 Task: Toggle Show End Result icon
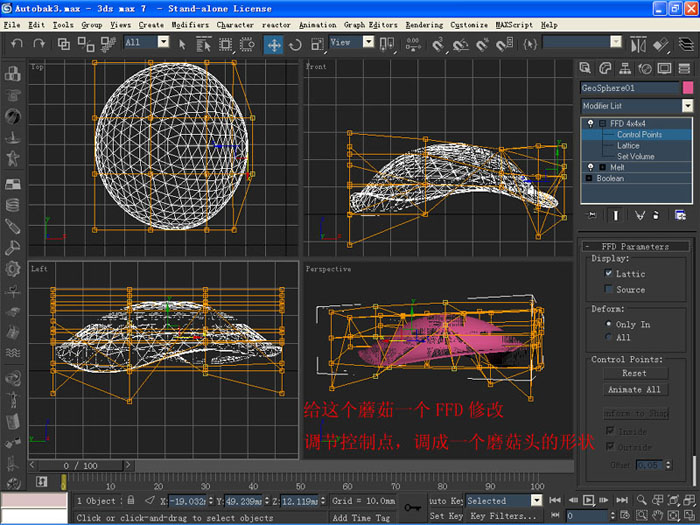coord(616,216)
